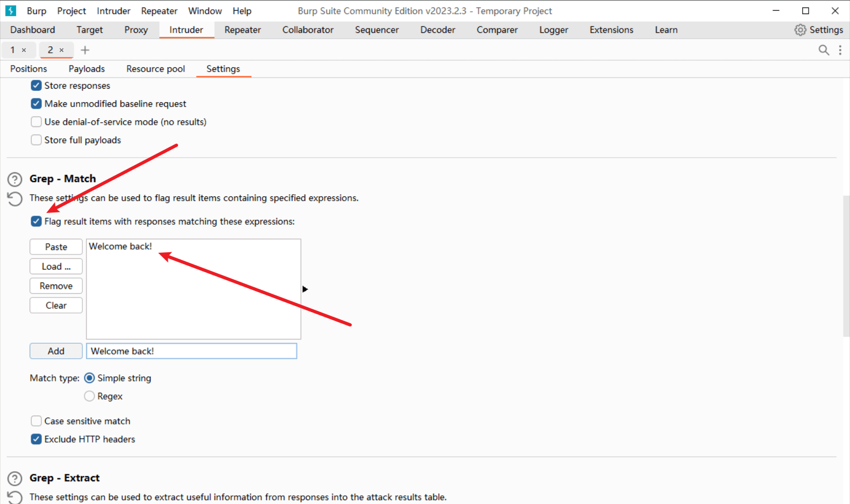The image size is (850, 504).
Task: Open Settings via the gear icon
Action: pyautogui.click(x=800, y=30)
